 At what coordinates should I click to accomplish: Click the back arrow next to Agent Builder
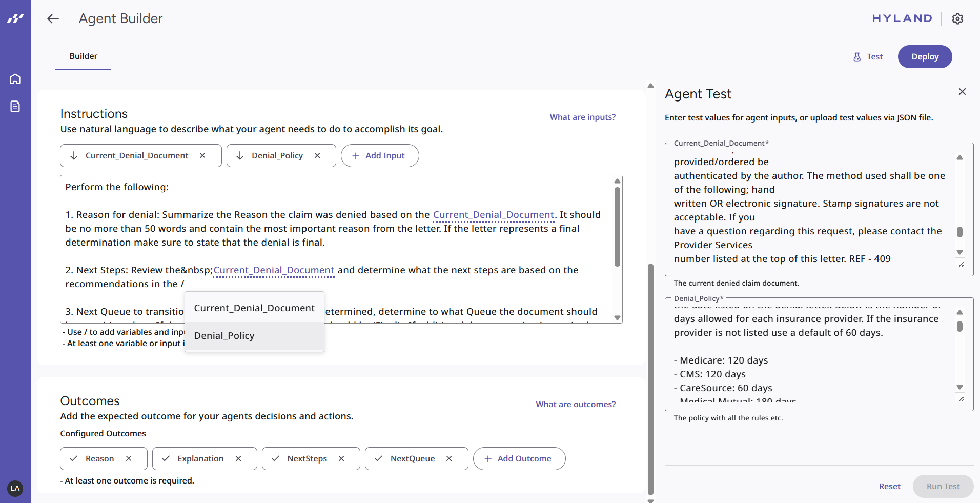tap(53, 19)
